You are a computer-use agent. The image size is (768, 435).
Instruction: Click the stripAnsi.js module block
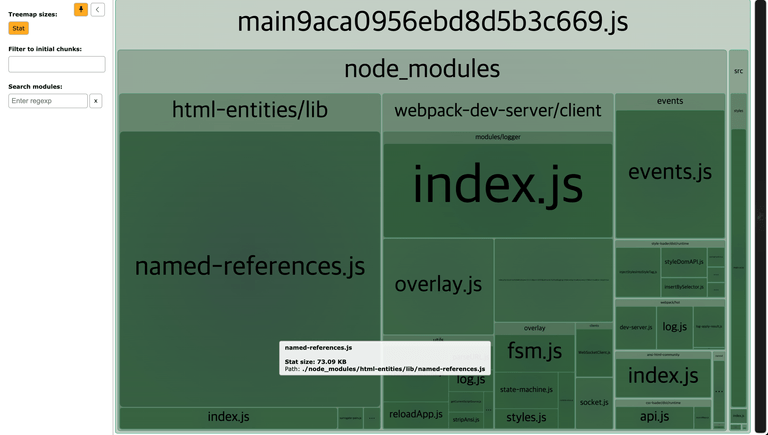tap(466, 420)
